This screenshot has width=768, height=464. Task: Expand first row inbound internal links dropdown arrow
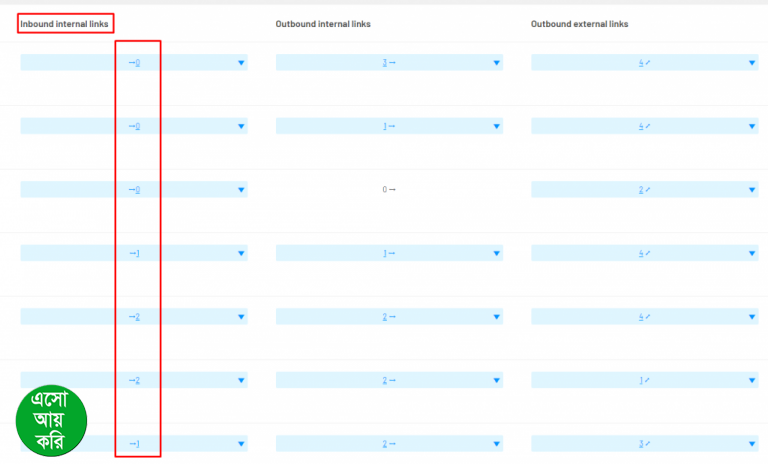point(241,63)
